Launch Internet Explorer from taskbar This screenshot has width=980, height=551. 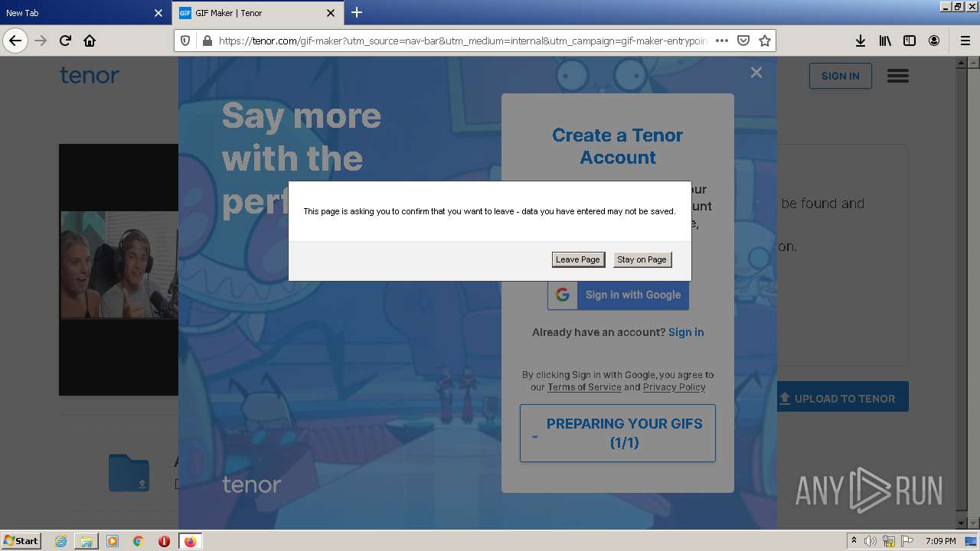60,541
